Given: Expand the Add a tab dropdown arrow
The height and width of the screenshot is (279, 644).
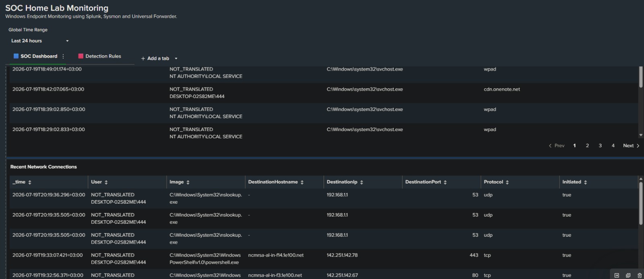Looking at the screenshot, I should (x=176, y=58).
